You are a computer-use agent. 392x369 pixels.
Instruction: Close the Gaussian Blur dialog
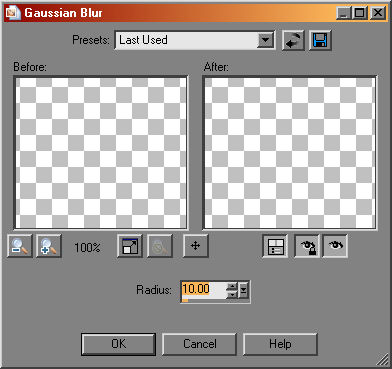[378, 13]
